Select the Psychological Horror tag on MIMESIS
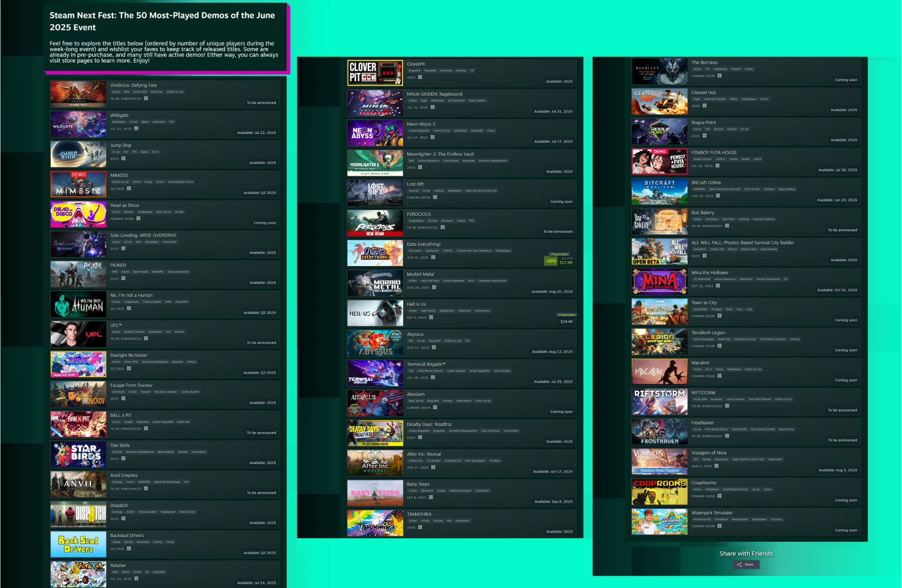The height and width of the screenshot is (588, 902). [x=181, y=182]
